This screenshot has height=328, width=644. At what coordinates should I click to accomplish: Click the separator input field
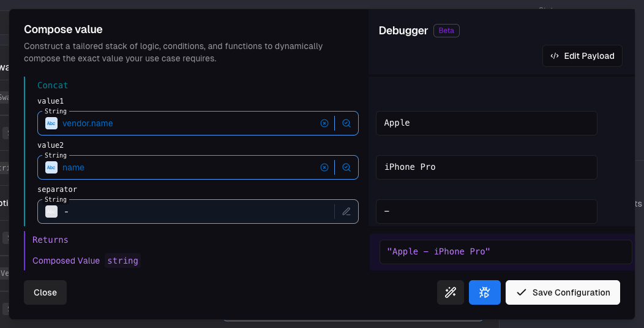pos(198,212)
